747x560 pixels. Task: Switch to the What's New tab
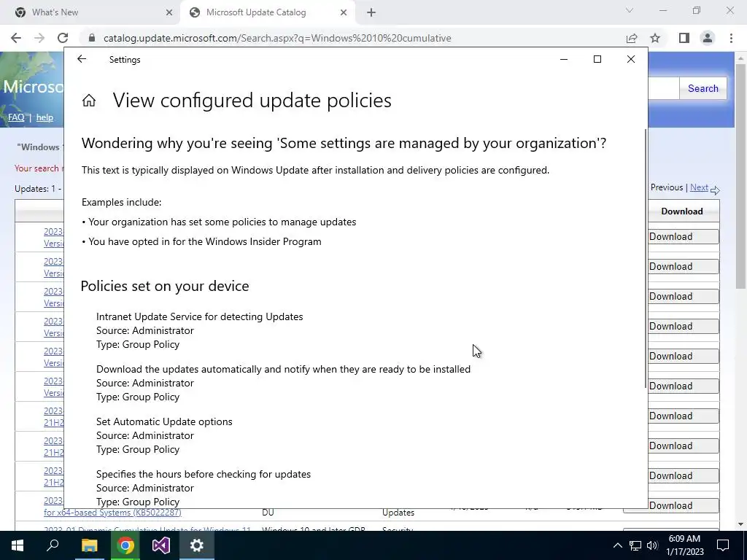click(90, 13)
